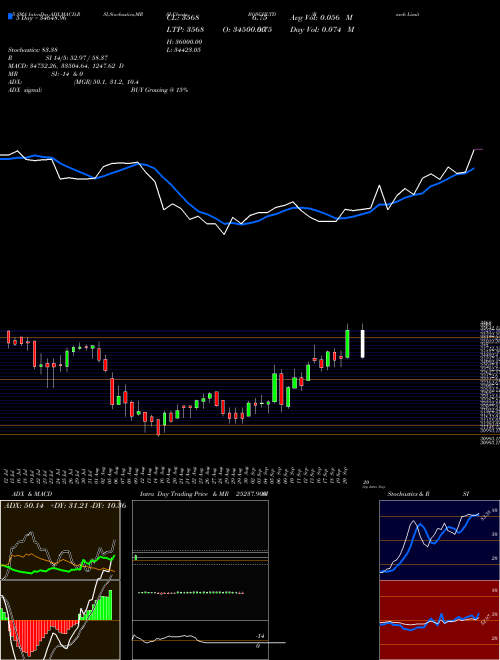Click the blue 5-day SMA legend square
The width and height of the screenshot is (500, 660).
[x=10, y=17]
